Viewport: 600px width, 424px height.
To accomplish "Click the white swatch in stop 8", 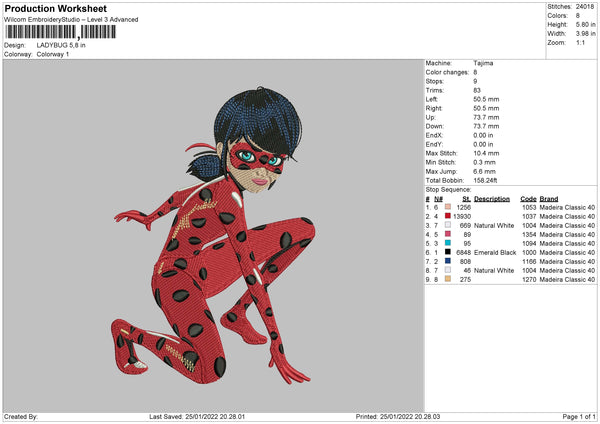I will pos(448,270).
